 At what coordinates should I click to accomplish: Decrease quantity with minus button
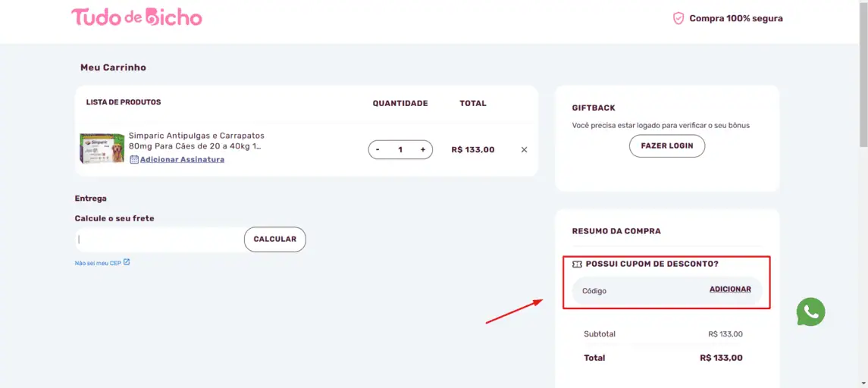pyautogui.click(x=378, y=149)
